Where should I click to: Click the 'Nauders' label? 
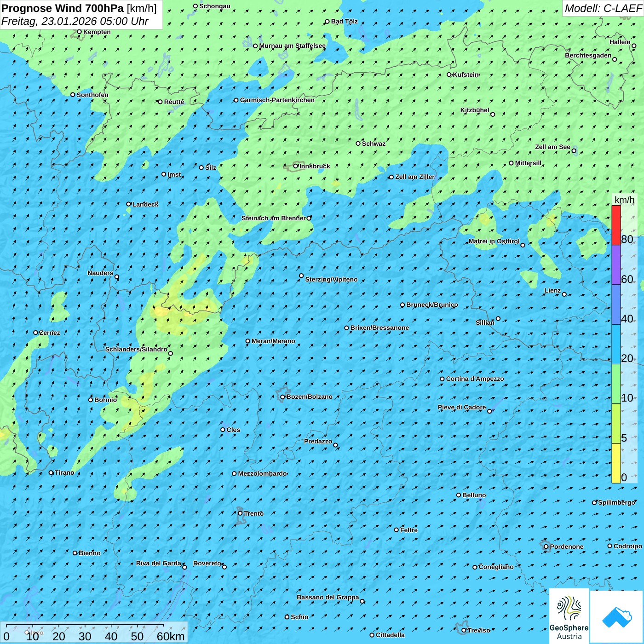[100, 273]
